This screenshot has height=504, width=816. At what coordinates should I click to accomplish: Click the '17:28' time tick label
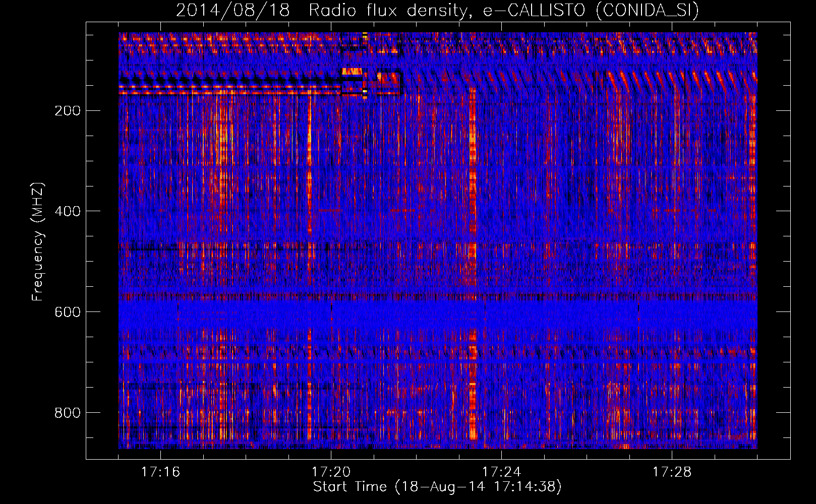672,472
